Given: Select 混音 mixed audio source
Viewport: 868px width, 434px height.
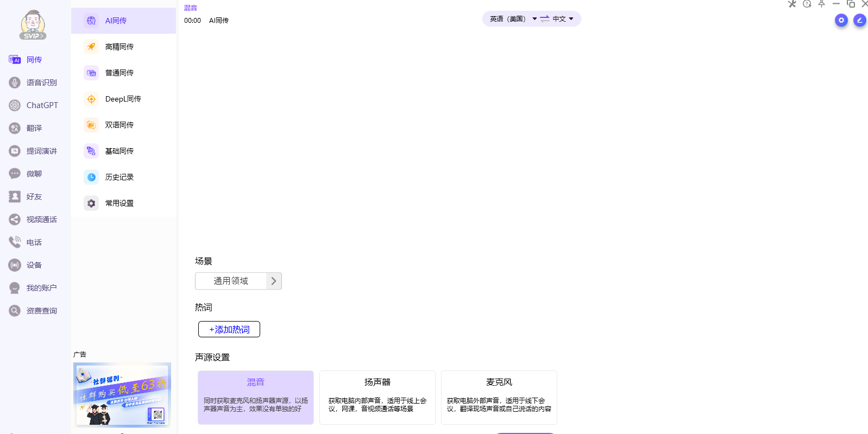Looking at the screenshot, I should click(x=255, y=397).
